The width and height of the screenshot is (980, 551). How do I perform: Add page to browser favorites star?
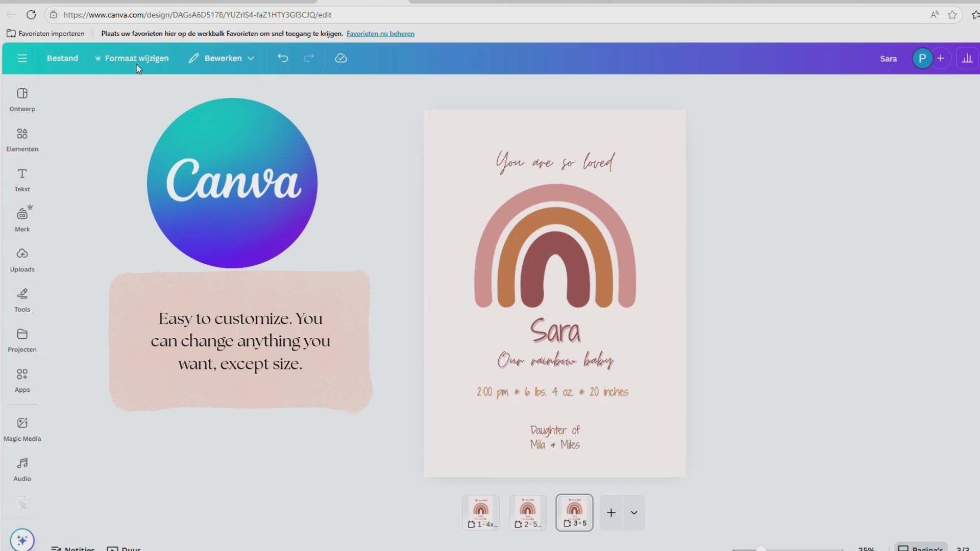pyautogui.click(x=952, y=15)
